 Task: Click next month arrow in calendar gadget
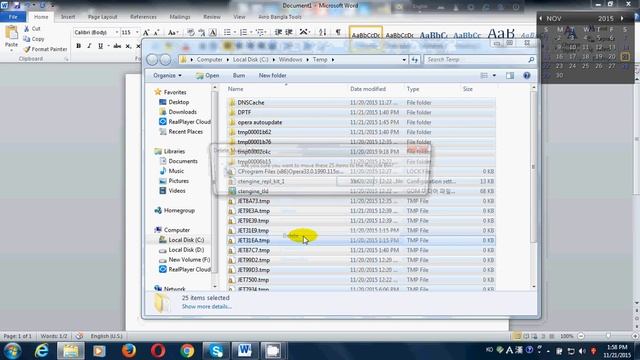tap(622, 18)
